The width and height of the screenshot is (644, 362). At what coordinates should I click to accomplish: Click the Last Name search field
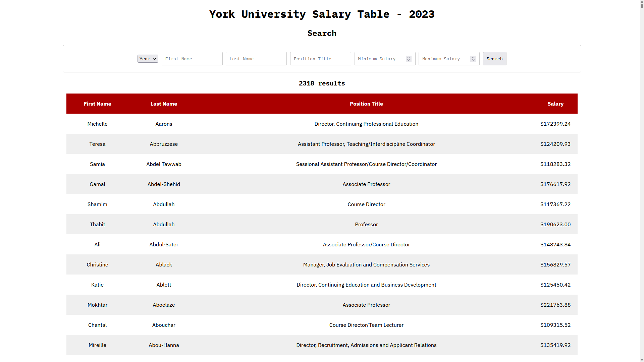pyautogui.click(x=256, y=59)
